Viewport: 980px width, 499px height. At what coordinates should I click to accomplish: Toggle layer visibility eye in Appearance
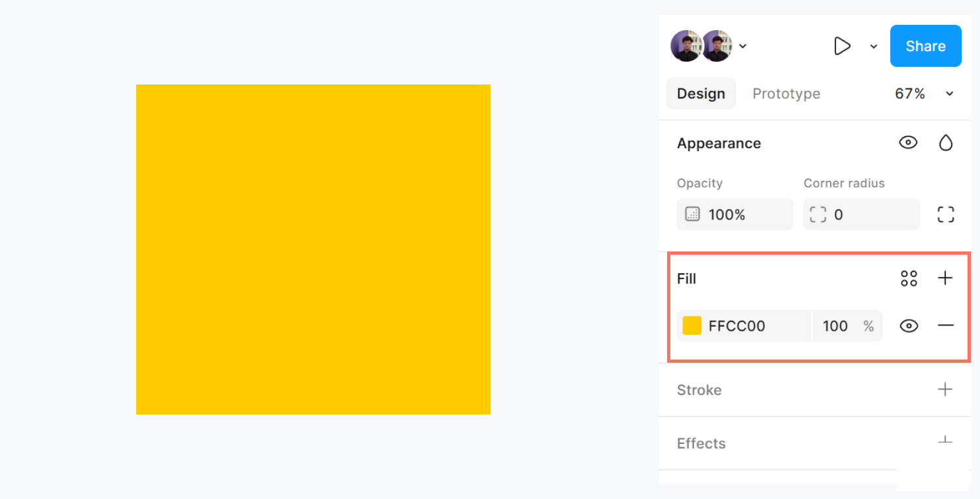[x=908, y=143]
